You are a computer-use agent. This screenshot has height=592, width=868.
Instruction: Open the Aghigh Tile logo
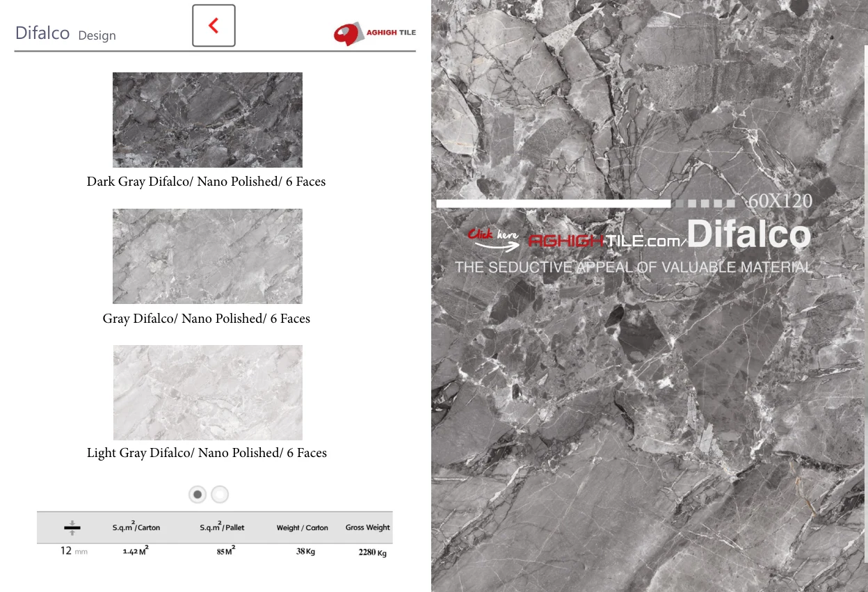click(374, 34)
